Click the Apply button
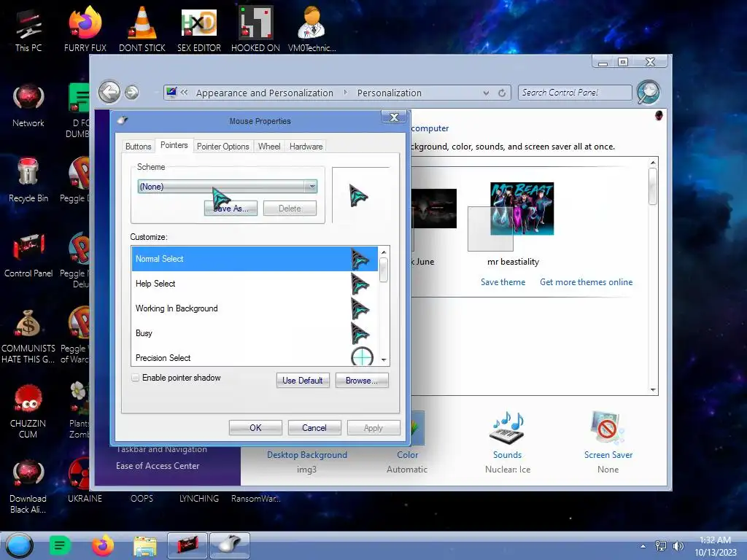The width and height of the screenshot is (747, 560). 373,427
